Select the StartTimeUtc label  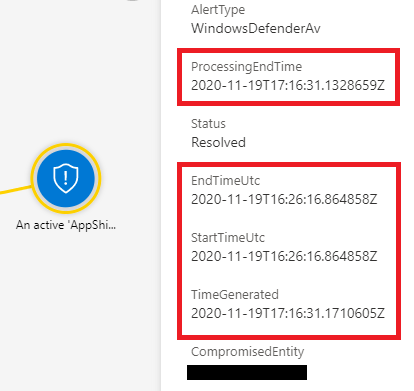coord(228,238)
